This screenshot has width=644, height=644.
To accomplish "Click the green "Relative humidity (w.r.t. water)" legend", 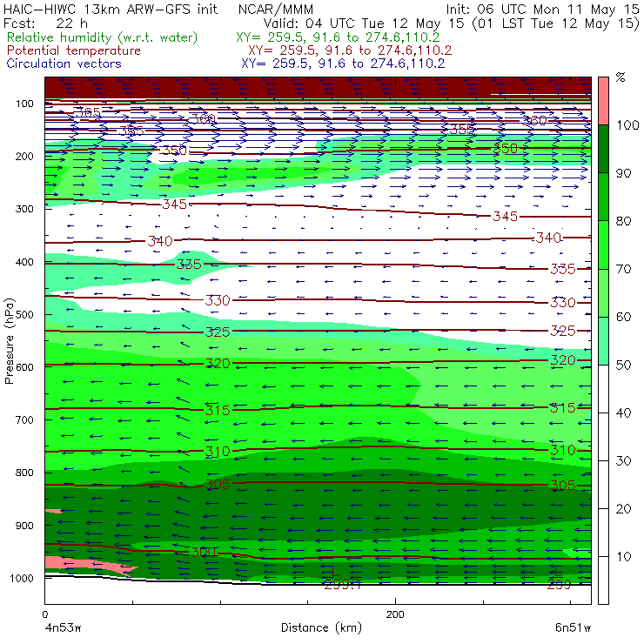I will [103, 37].
